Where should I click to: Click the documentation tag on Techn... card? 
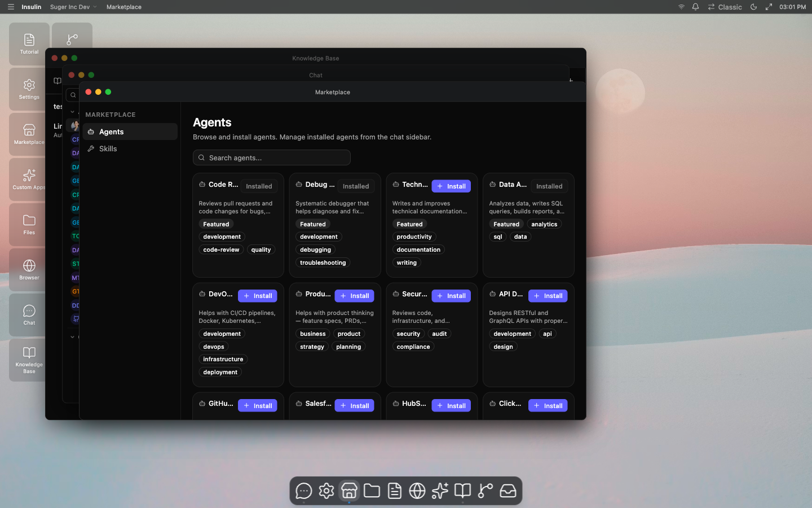pos(418,249)
